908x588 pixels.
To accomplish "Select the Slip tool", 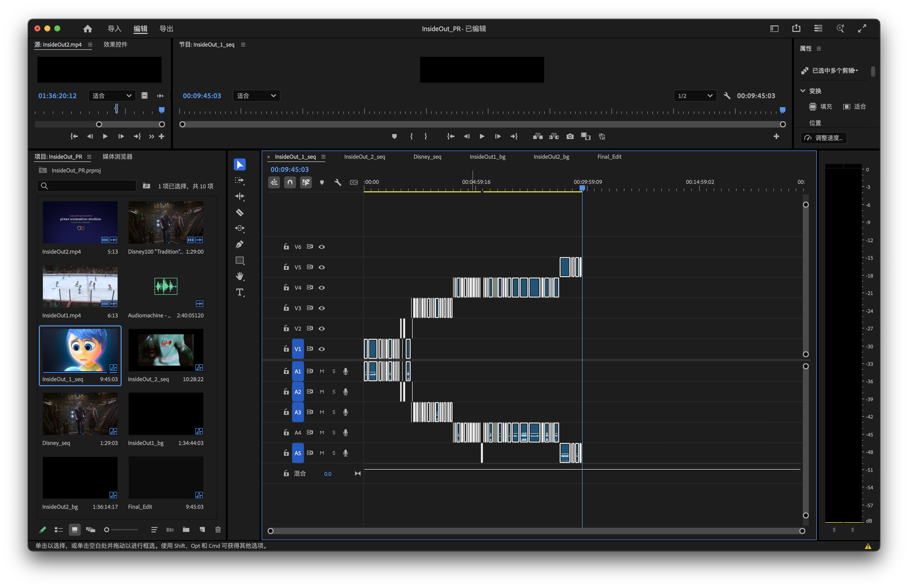I will click(240, 228).
